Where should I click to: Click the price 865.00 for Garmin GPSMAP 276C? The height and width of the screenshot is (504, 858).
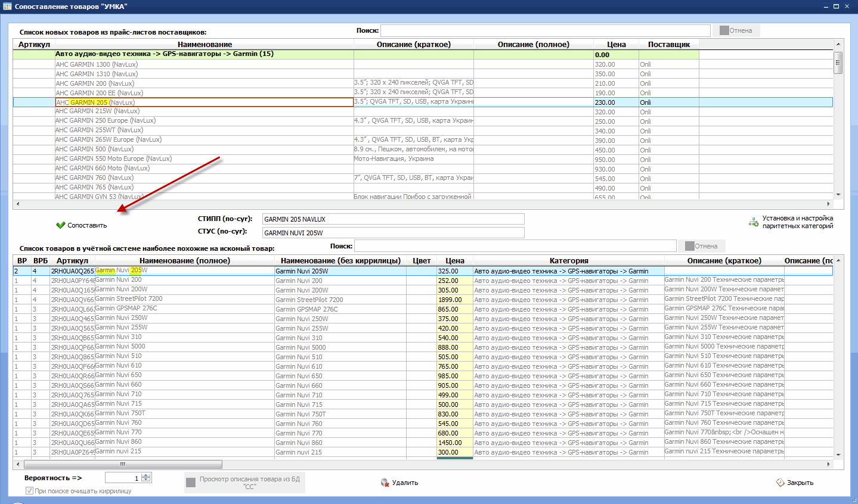point(455,309)
